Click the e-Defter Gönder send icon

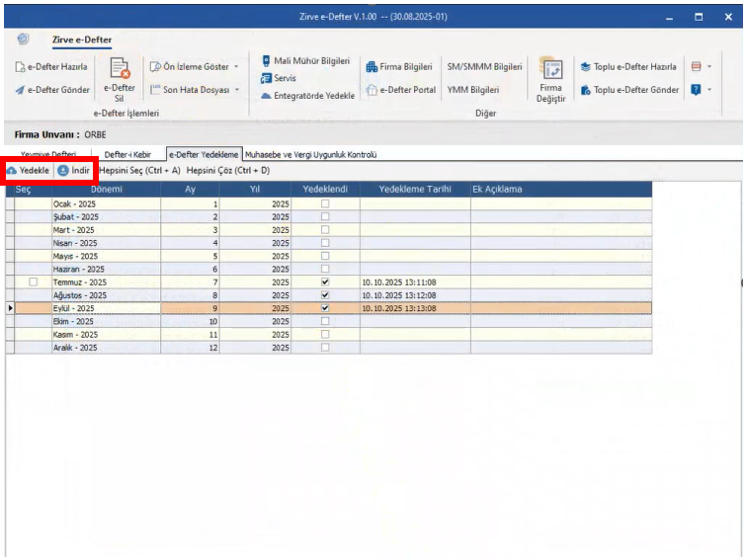20,90
